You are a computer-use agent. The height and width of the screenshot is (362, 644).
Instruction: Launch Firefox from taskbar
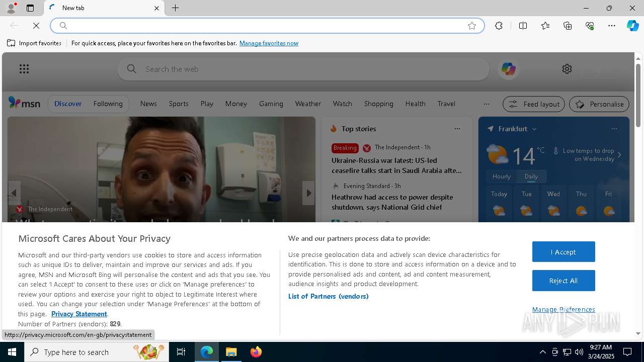(256, 352)
